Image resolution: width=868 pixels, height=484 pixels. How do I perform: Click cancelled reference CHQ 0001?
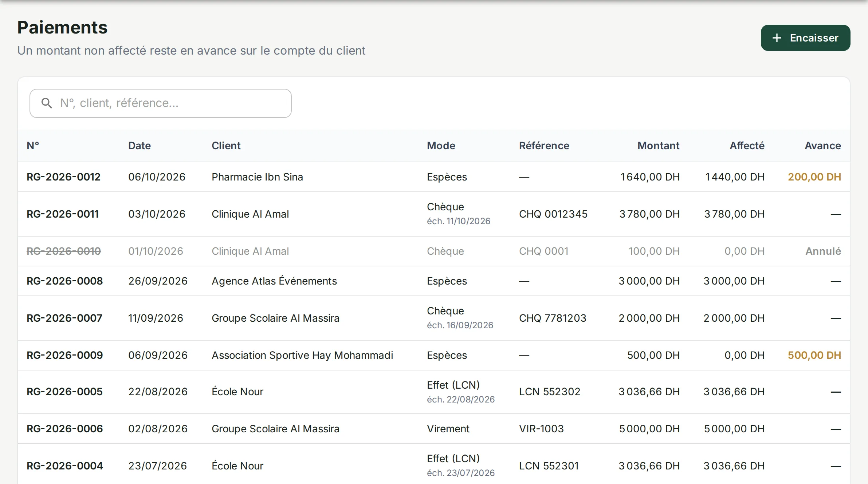544,251
